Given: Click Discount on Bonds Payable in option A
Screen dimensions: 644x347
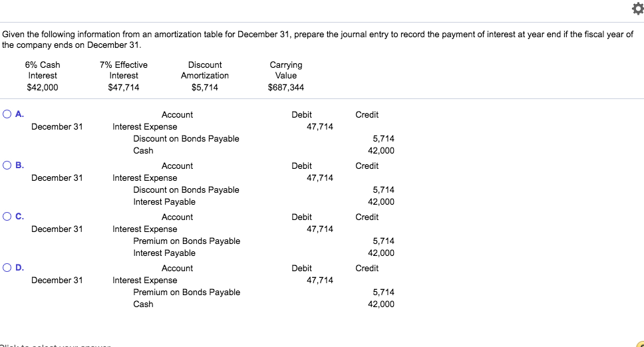Looking at the screenshot, I should (x=186, y=139).
